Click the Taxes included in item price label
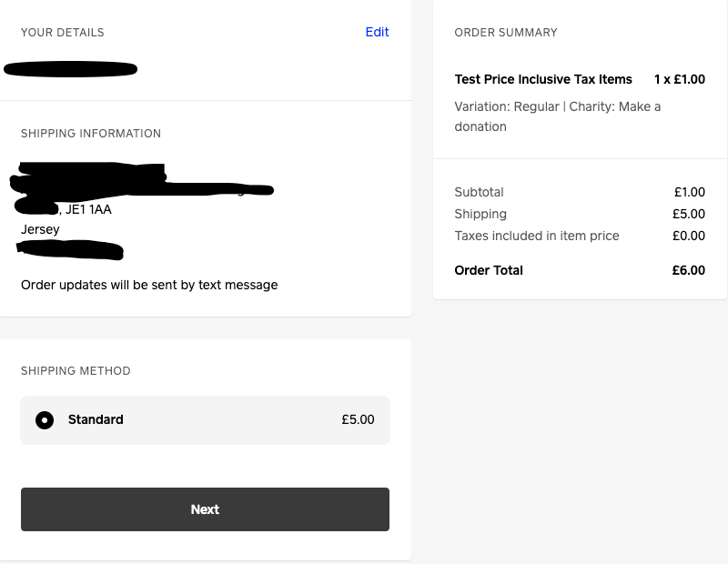Image resolution: width=728 pixels, height=564 pixels. [537, 236]
